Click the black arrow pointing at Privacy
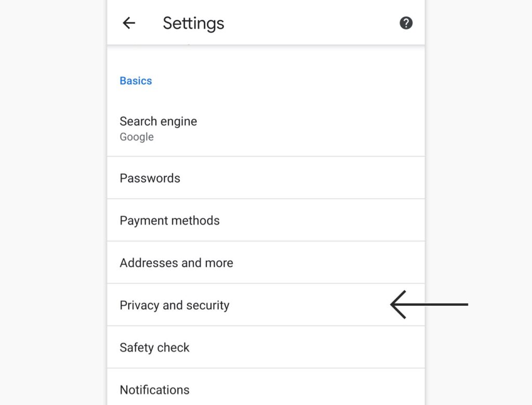Viewport: 532px width, 405px height. tap(429, 305)
